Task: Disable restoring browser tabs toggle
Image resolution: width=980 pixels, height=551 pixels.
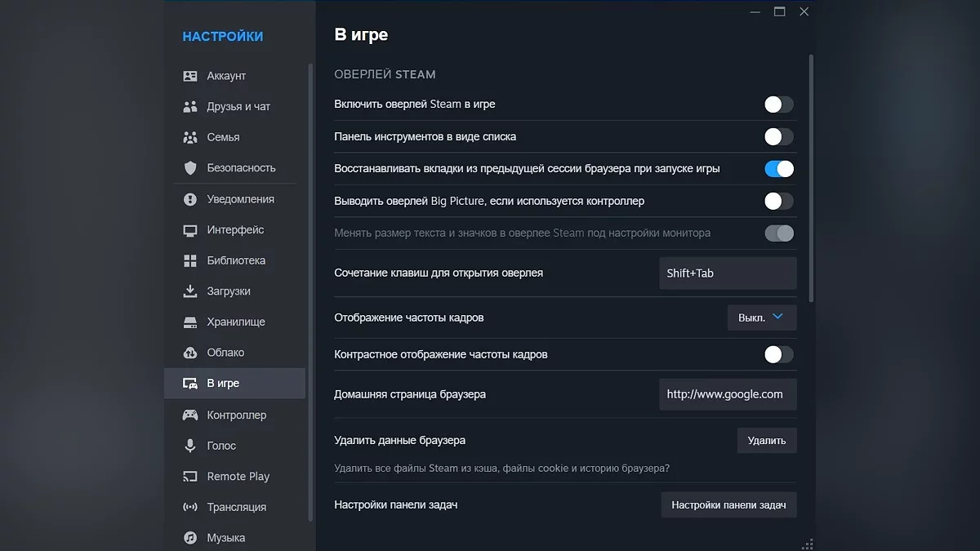Action: [x=778, y=169]
